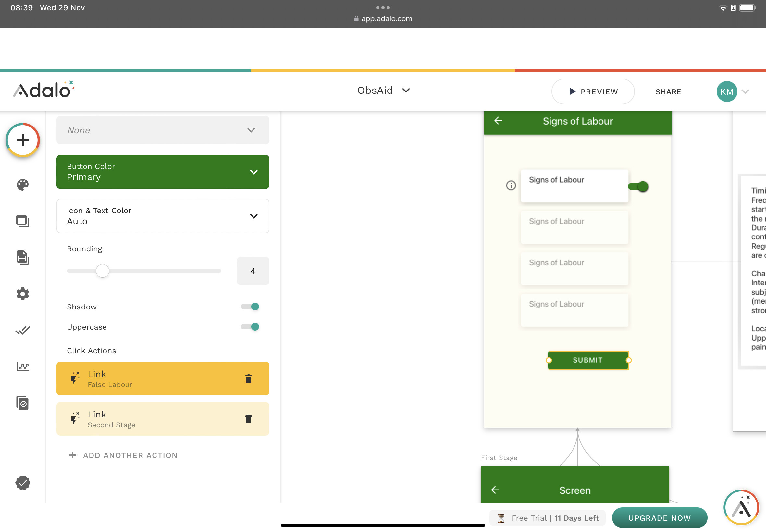Screen dimensions: 766x532
Task: Delete the Second Stage link action
Action: click(248, 419)
